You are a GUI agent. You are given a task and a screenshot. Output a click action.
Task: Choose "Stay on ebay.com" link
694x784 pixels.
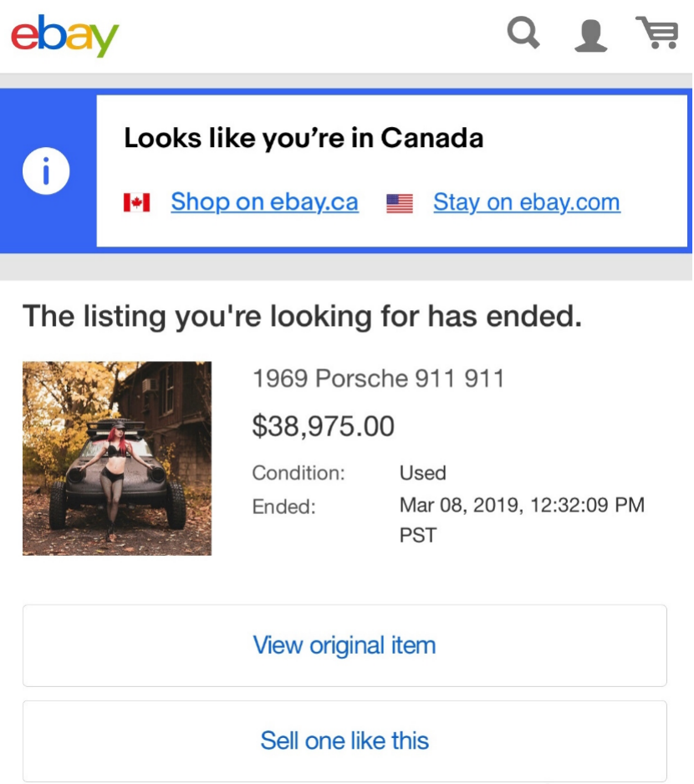point(526,202)
